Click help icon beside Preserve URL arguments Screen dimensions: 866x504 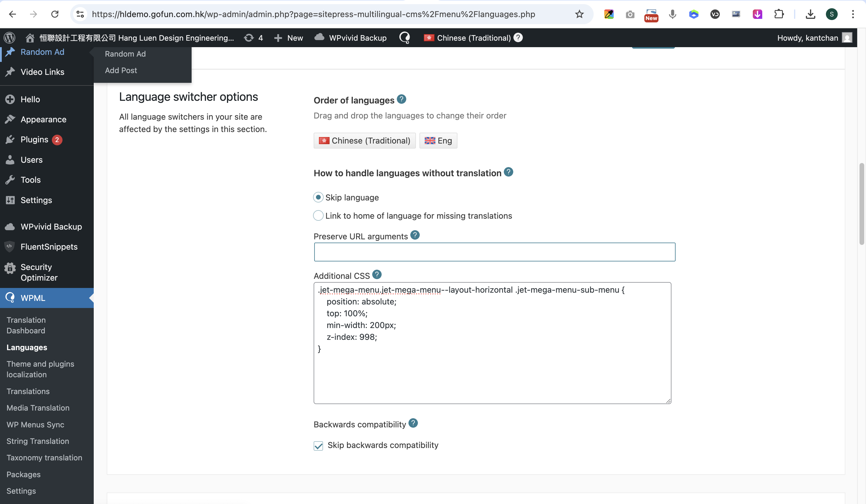415,235
